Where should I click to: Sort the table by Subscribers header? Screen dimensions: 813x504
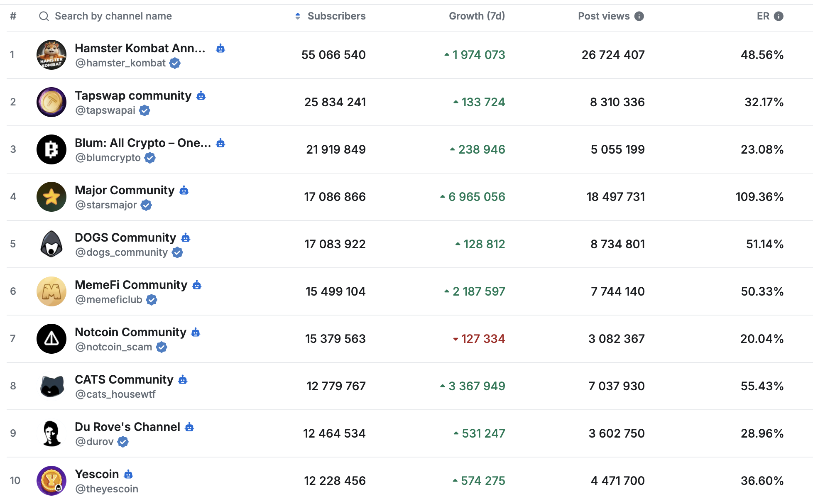pos(336,16)
